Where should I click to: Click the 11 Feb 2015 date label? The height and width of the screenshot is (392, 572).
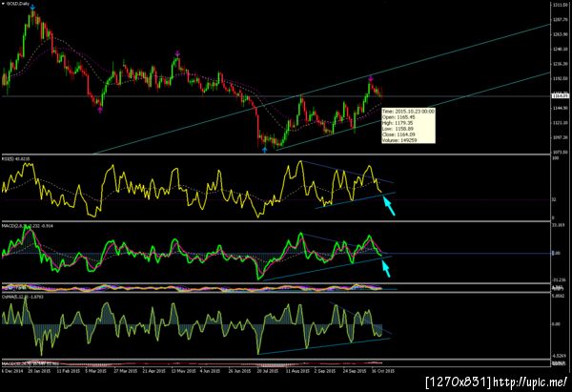click(69, 371)
